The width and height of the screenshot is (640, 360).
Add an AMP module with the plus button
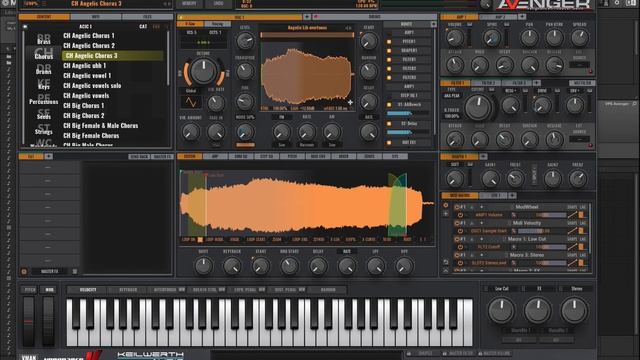(522, 17)
